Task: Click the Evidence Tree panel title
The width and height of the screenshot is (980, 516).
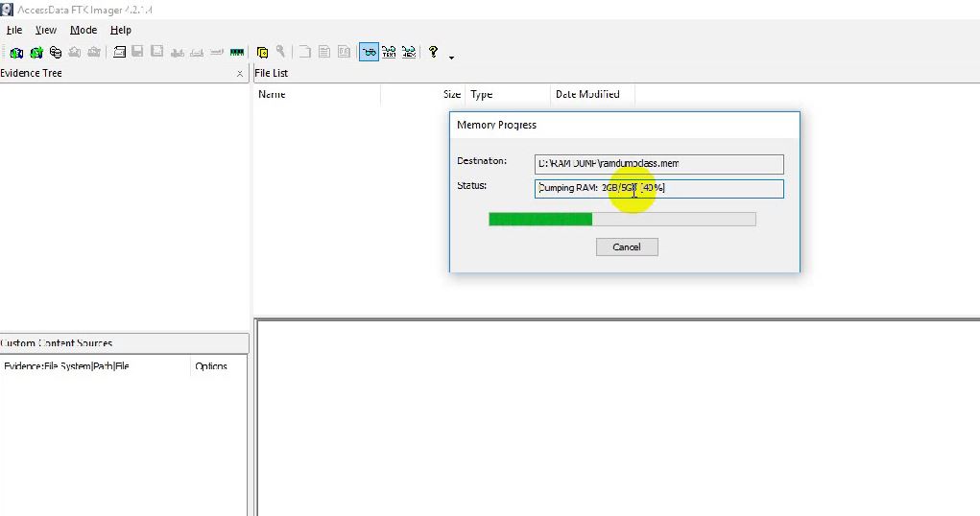Action: click(x=32, y=73)
